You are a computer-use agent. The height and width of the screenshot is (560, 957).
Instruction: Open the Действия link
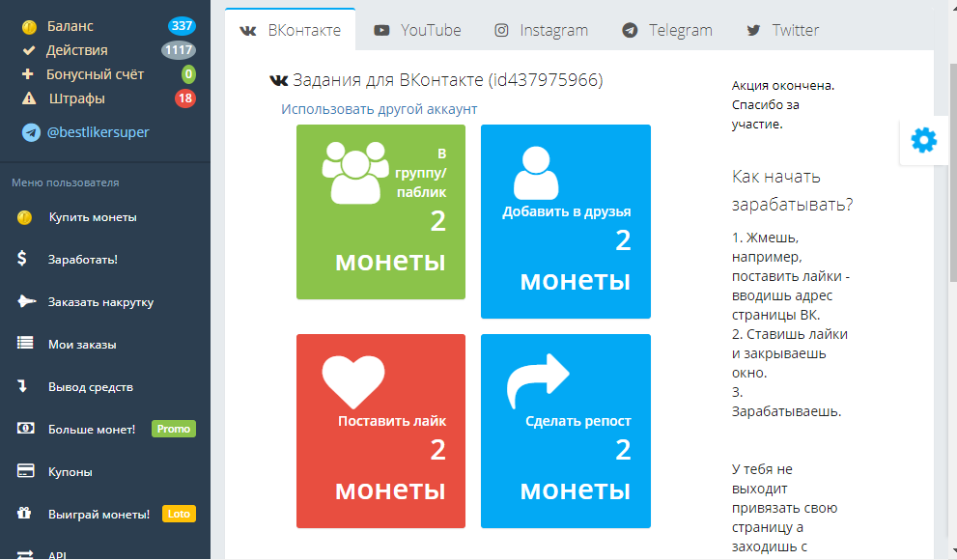pyautogui.click(x=77, y=50)
